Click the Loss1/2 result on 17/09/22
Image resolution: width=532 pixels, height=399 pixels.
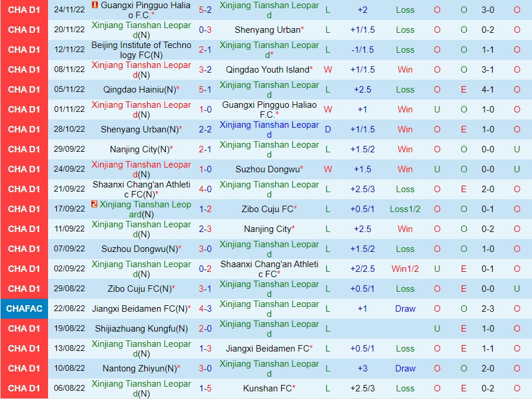click(x=405, y=209)
